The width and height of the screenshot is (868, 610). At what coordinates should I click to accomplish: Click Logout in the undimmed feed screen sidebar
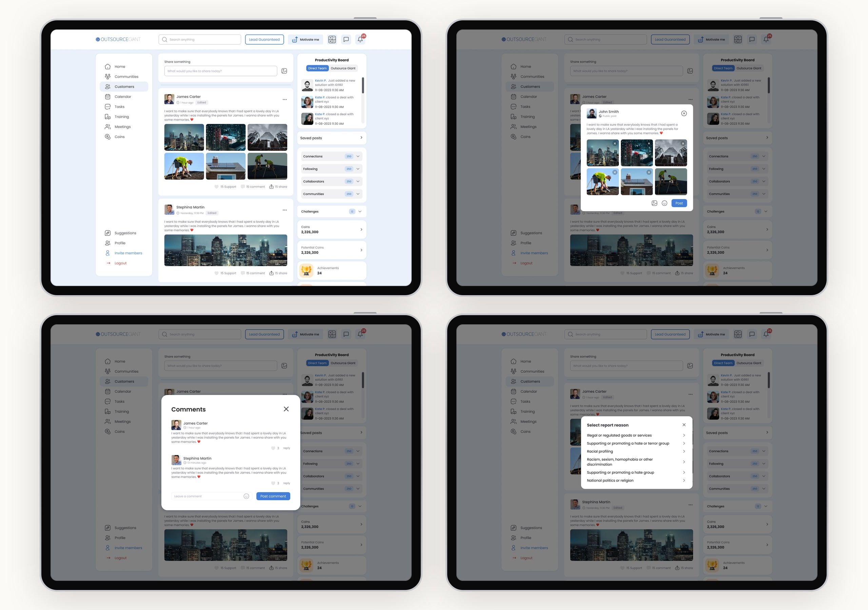[116, 263]
